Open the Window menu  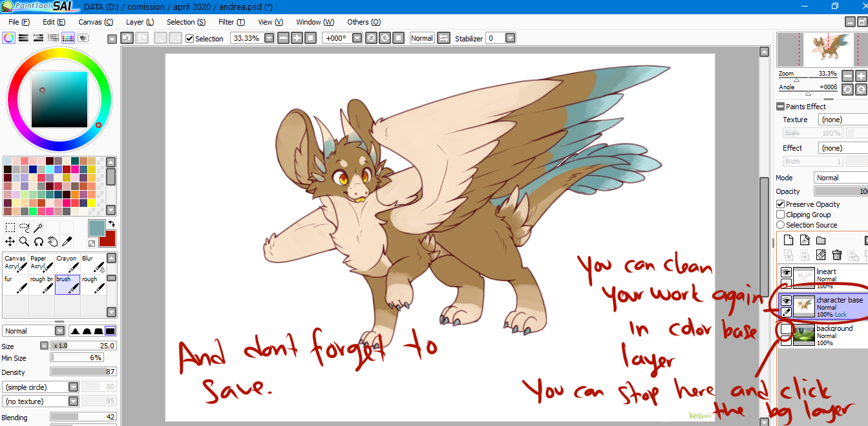315,22
